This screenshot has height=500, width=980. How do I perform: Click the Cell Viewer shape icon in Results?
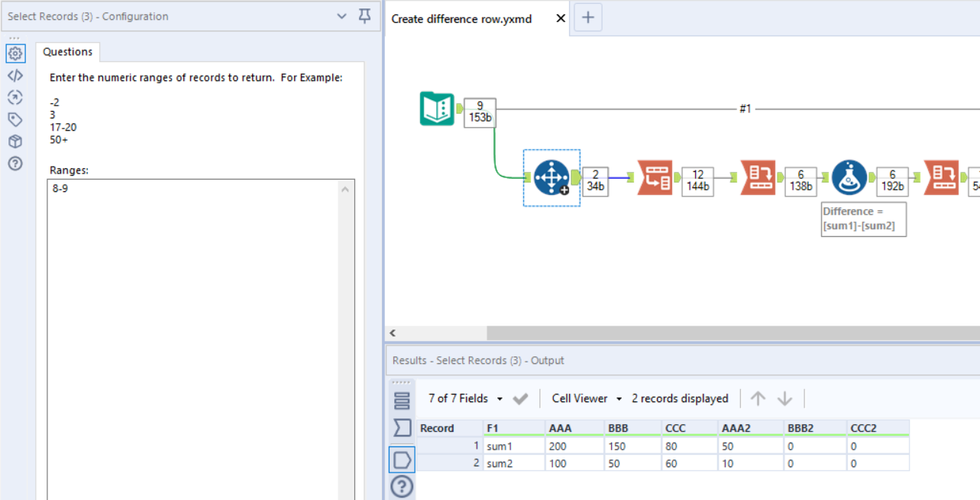pyautogui.click(x=402, y=459)
